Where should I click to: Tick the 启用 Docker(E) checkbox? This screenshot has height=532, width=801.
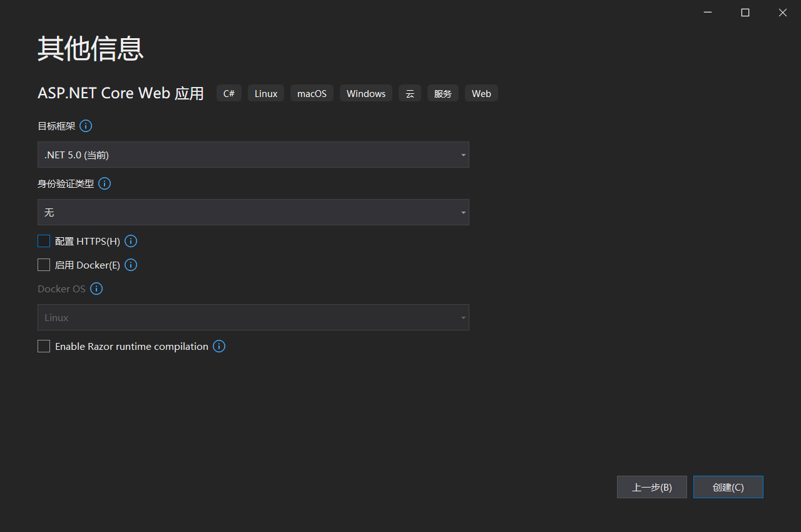click(44, 265)
